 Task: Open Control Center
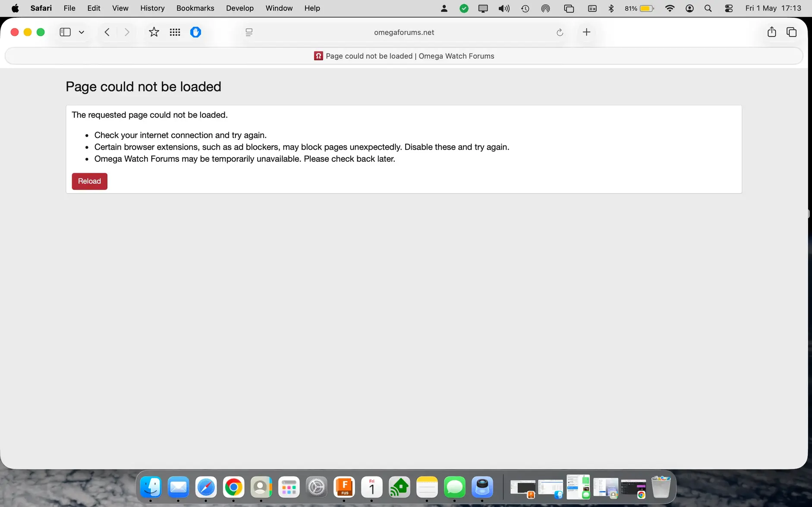click(729, 8)
